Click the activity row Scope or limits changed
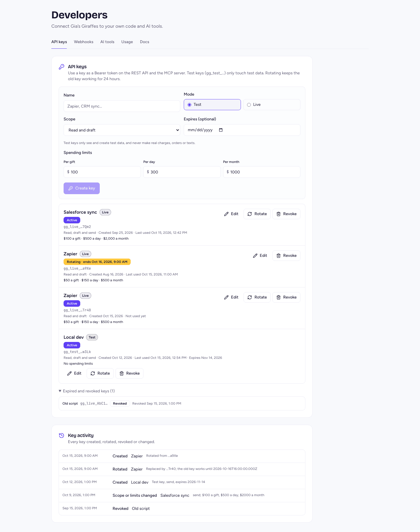Image resolution: width=420 pixels, height=532 pixels. [182, 495]
